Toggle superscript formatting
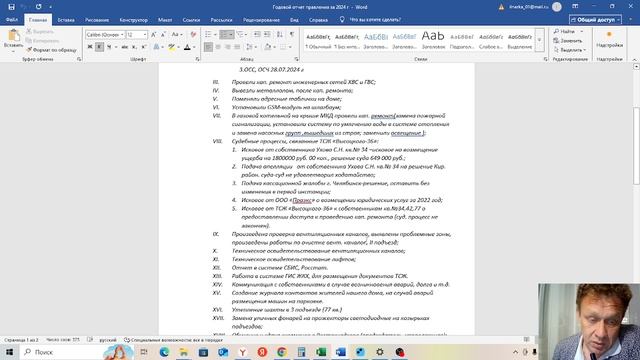The width and height of the screenshot is (640, 360). point(144,47)
